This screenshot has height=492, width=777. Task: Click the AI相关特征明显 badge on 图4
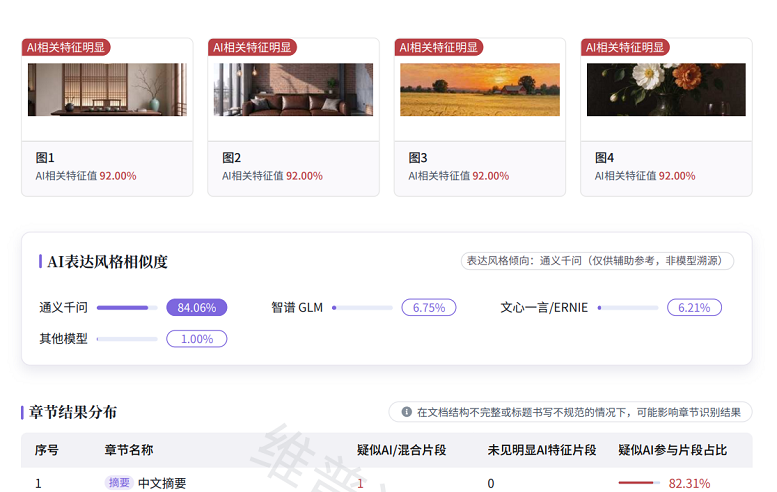coord(625,48)
